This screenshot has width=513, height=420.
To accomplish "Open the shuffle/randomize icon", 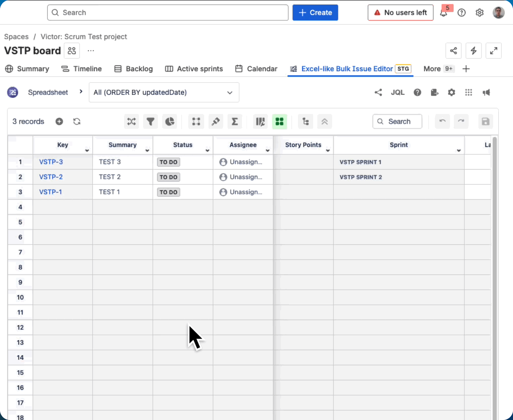I will (x=131, y=121).
